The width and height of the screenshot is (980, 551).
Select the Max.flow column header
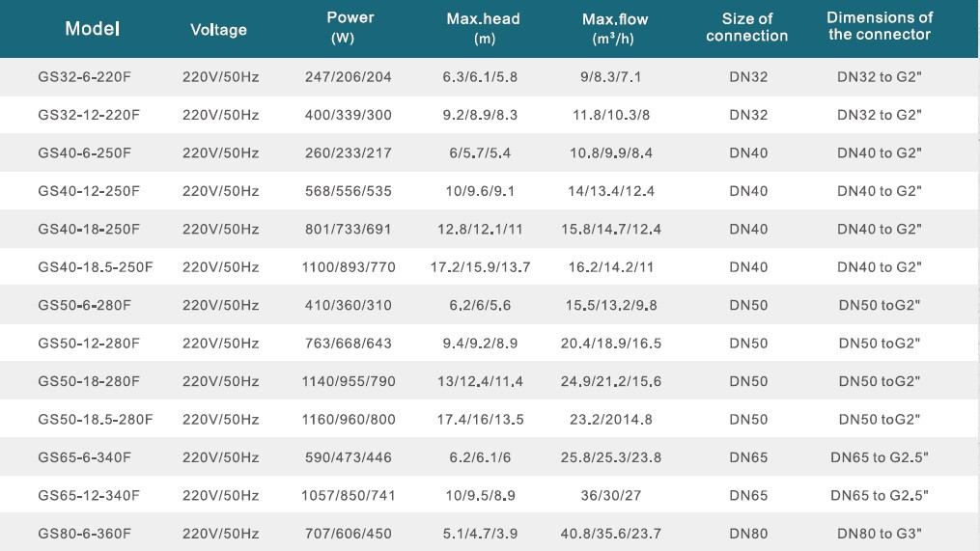coord(614,29)
